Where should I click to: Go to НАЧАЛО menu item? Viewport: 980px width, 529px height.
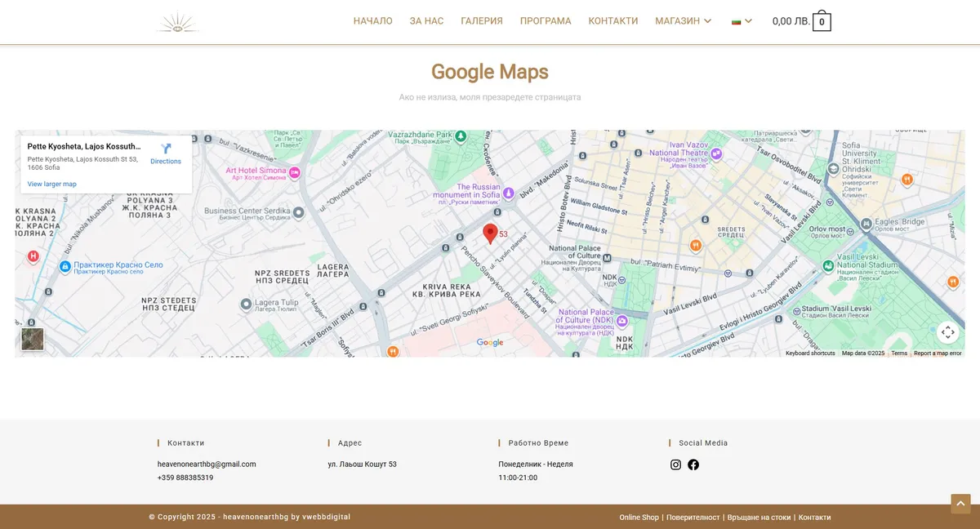coord(372,21)
